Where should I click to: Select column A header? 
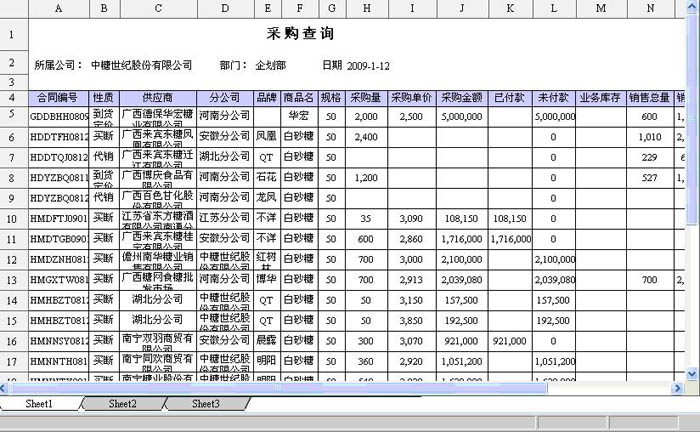click(58, 8)
